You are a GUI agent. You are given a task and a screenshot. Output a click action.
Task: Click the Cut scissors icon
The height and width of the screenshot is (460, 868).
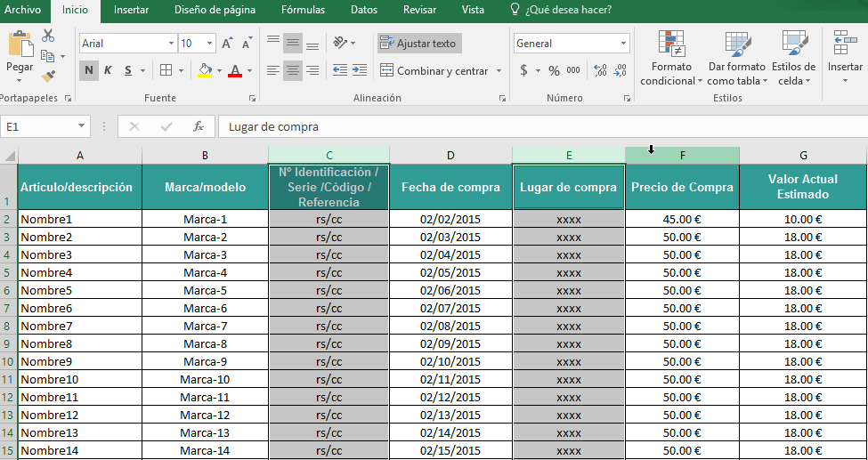(48, 36)
